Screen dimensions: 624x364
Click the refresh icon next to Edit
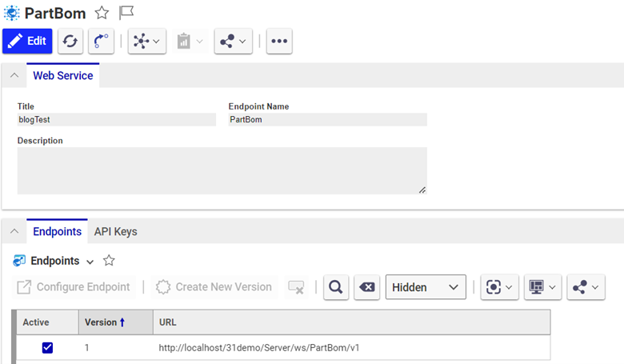click(x=70, y=41)
